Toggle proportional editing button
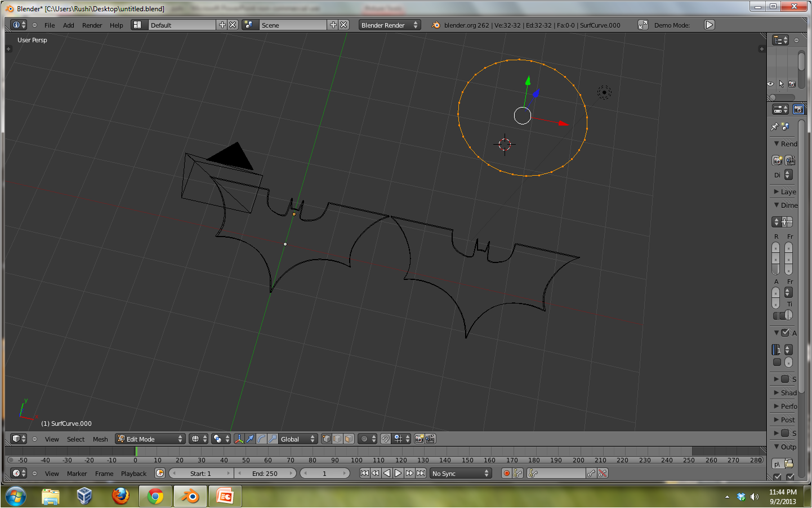 coord(368,439)
